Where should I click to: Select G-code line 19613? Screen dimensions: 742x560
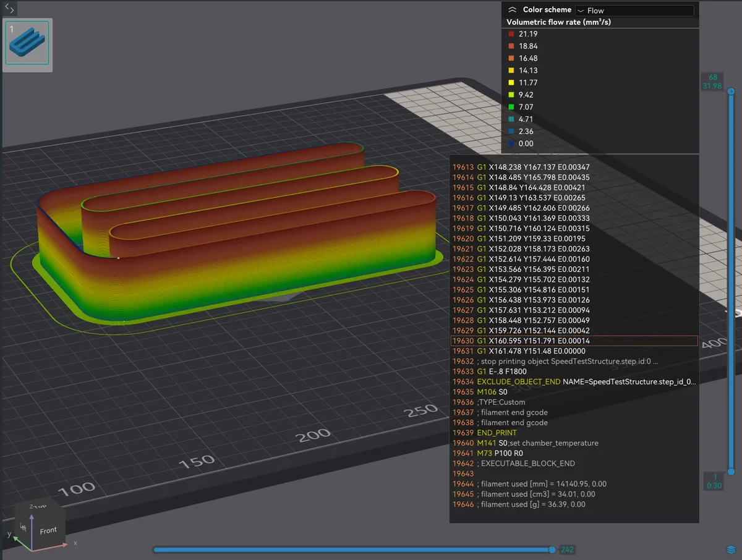[x=574, y=167]
